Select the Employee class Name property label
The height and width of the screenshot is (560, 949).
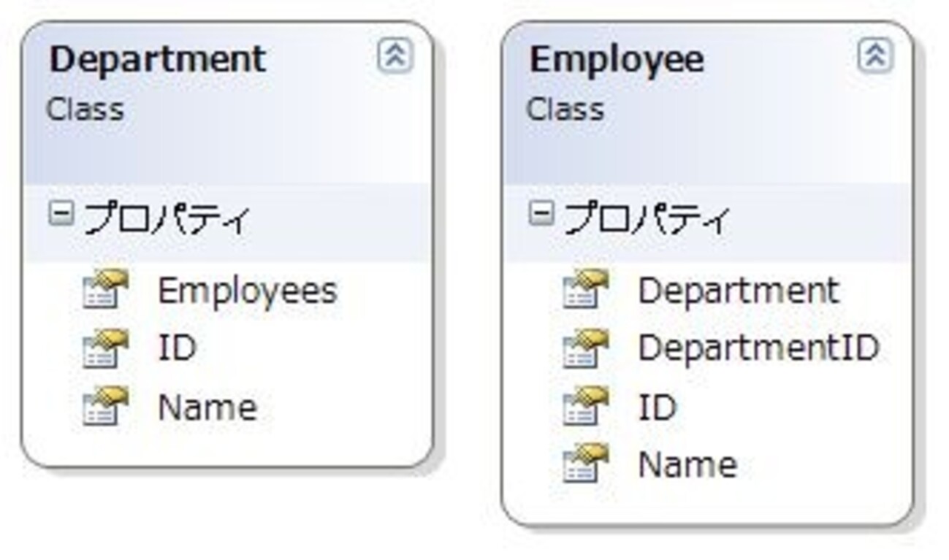coord(687,465)
